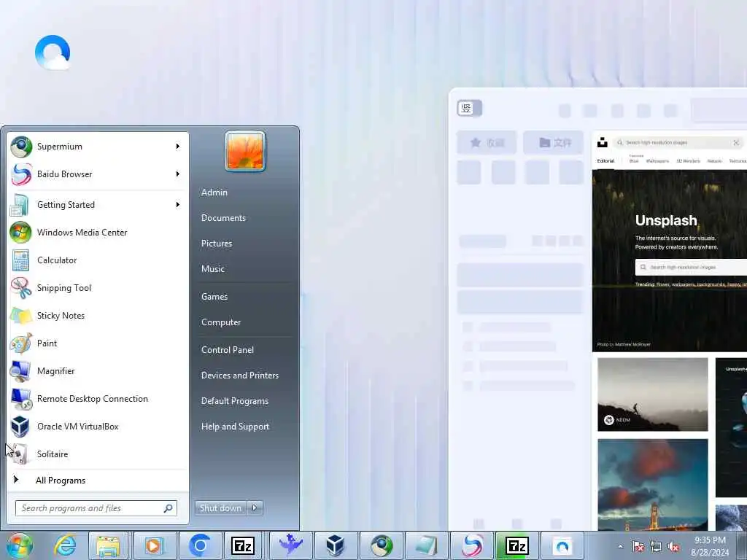Click the blue bird taskbar icon
This screenshot has width=747, height=560.
click(x=290, y=545)
